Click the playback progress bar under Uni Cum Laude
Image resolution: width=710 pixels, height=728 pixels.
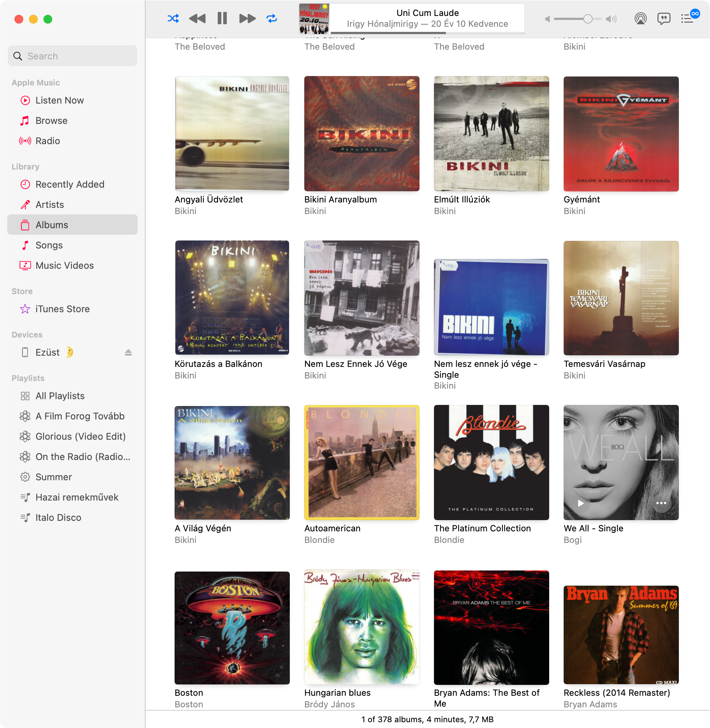coord(427,33)
